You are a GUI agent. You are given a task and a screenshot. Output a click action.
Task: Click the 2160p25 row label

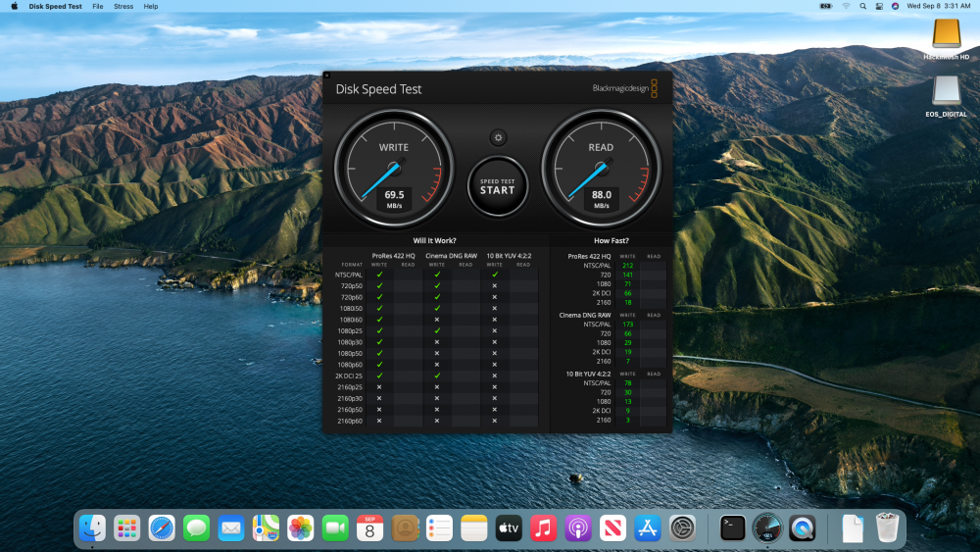click(x=350, y=387)
